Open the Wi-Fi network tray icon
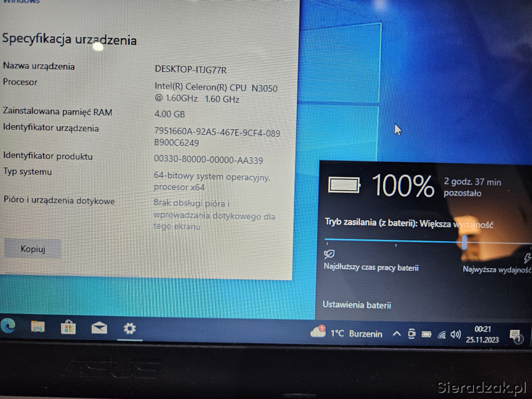The width and height of the screenshot is (532, 399). pos(442,335)
